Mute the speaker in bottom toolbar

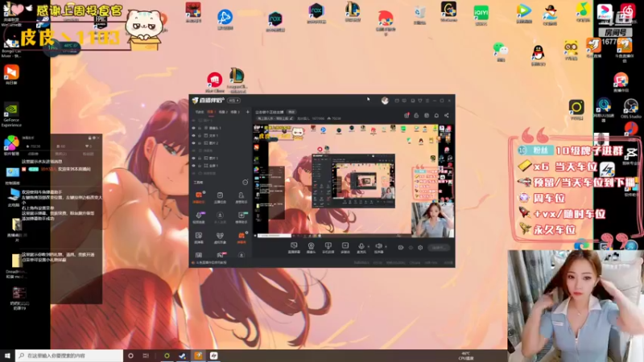click(378, 248)
